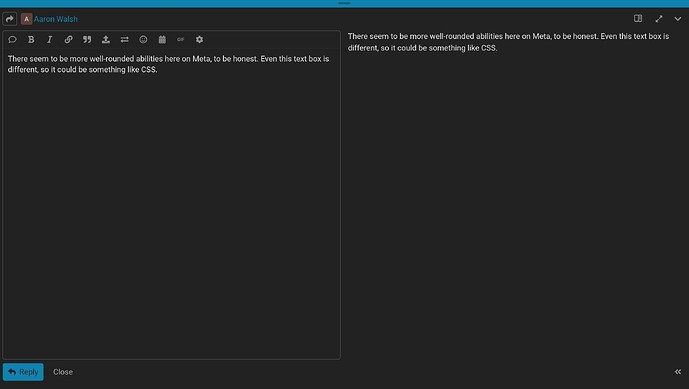The height and width of the screenshot is (389, 689).
Task: Hide the preview with the double chevron
Action: pos(678,372)
